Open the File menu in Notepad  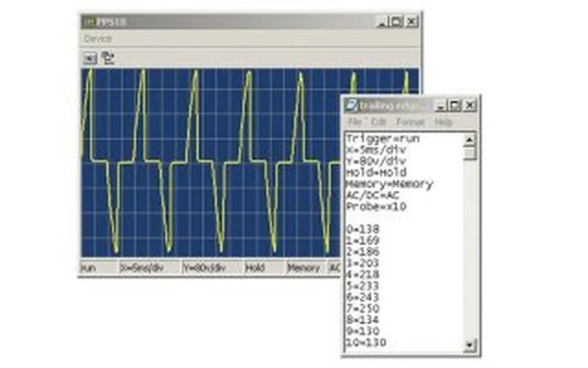(x=355, y=122)
